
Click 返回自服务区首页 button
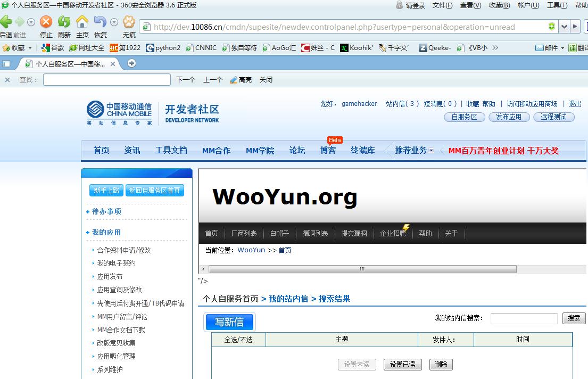coord(154,190)
